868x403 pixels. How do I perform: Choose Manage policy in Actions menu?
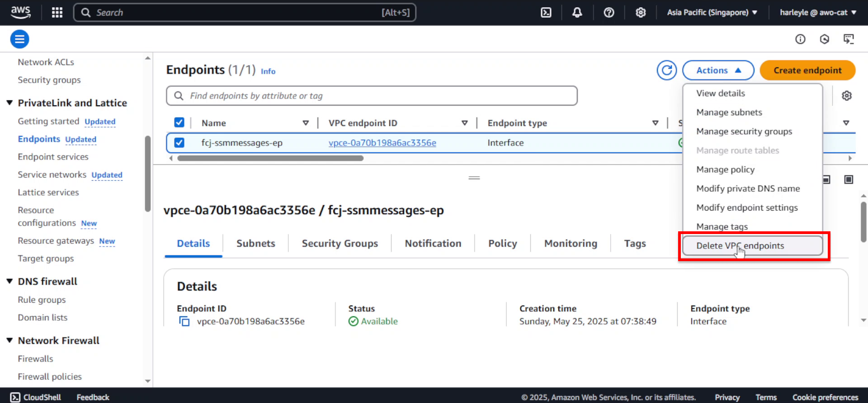[x=752, y=169]
